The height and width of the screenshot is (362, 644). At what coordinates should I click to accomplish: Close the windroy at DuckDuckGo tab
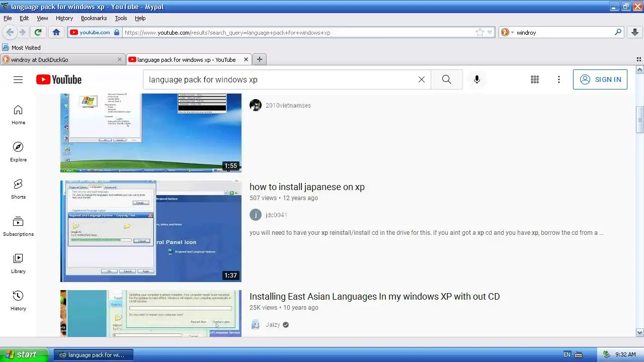pos(119,59)
